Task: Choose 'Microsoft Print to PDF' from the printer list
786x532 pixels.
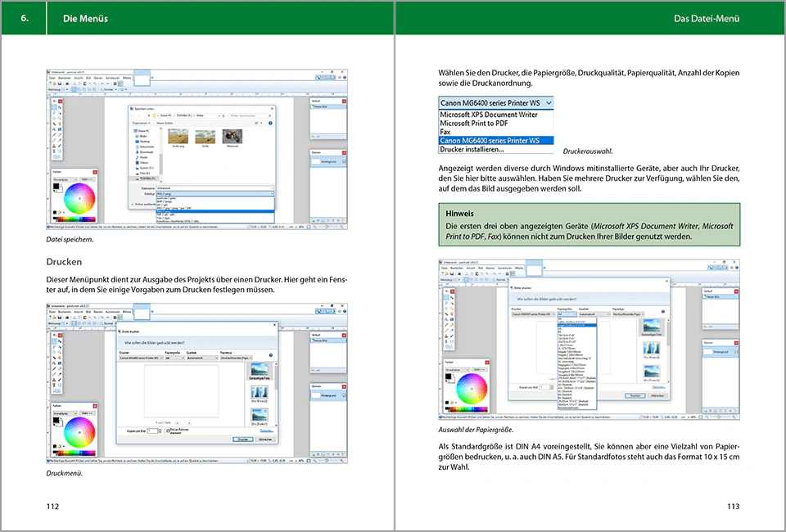Action: pos(474,124)
